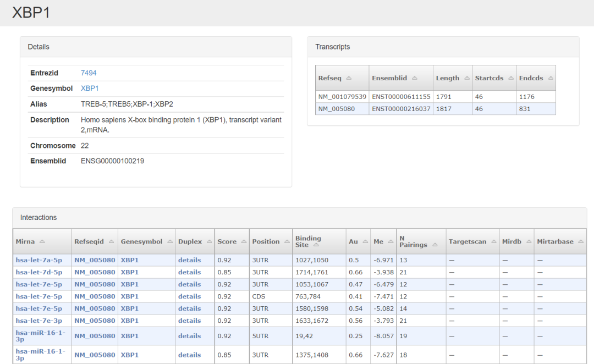594x364 pixels.
Task: Sort Transcripts table by Length arrow
Action: click(x=466, y=78)
